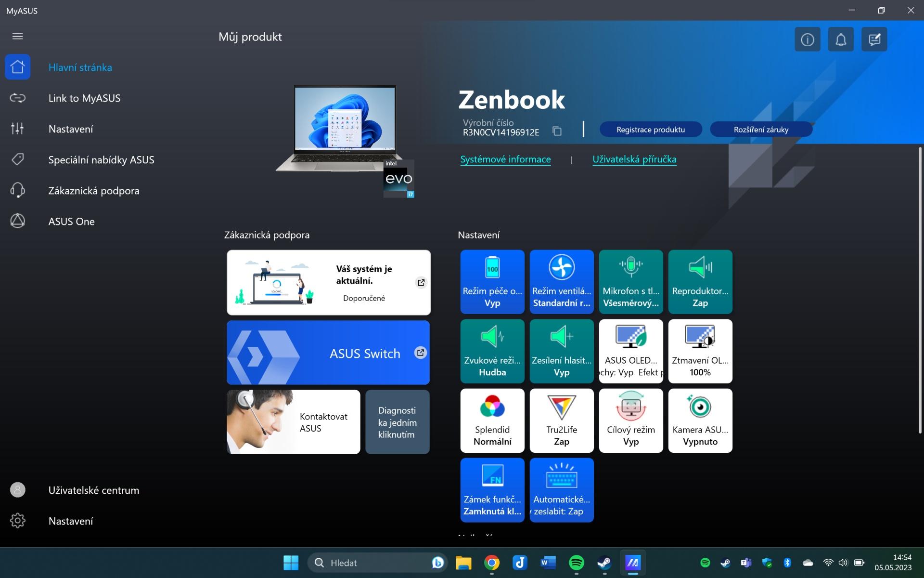Open Windows Start menu
The width and height of the screenshot is (924, 578).
[x=291, y=563]
